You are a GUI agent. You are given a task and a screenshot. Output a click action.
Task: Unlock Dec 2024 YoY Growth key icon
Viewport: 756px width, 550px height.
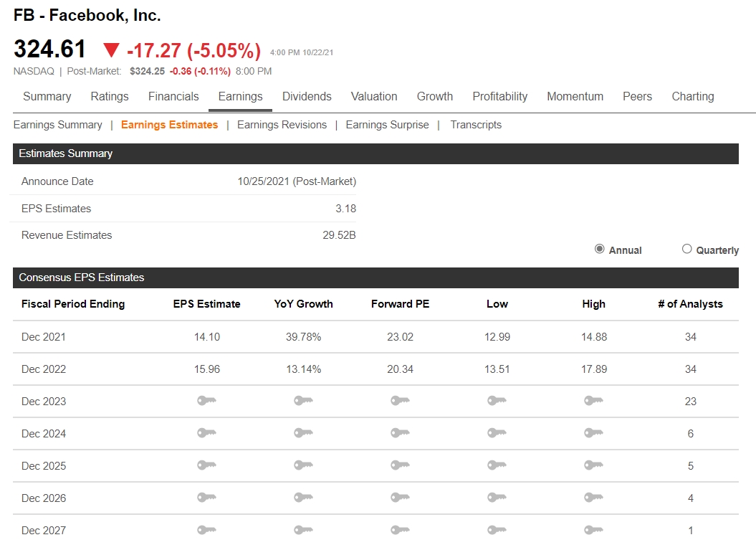(x=304, y=433)
